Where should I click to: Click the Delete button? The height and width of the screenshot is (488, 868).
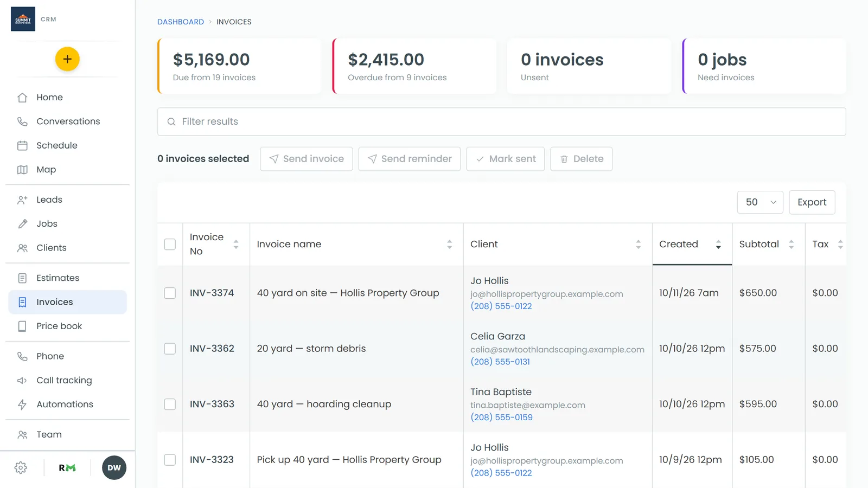(x=582, y=159)
